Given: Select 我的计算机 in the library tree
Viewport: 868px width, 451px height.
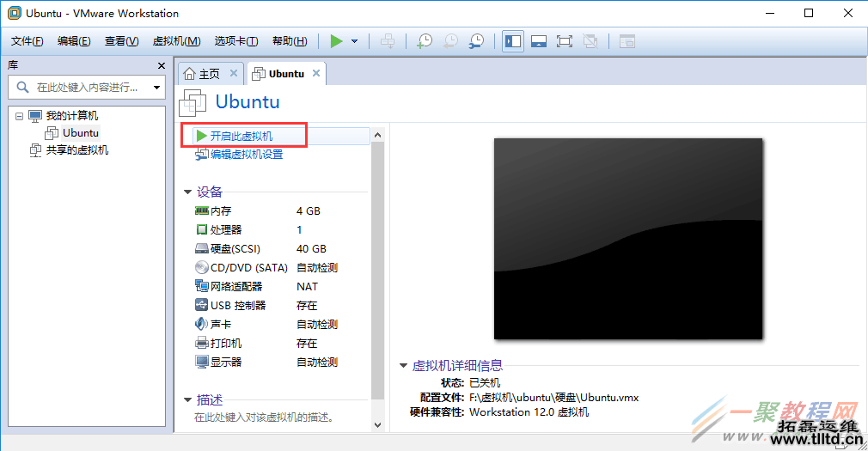Looking at the screenshot, I should (x=71, y=116).
